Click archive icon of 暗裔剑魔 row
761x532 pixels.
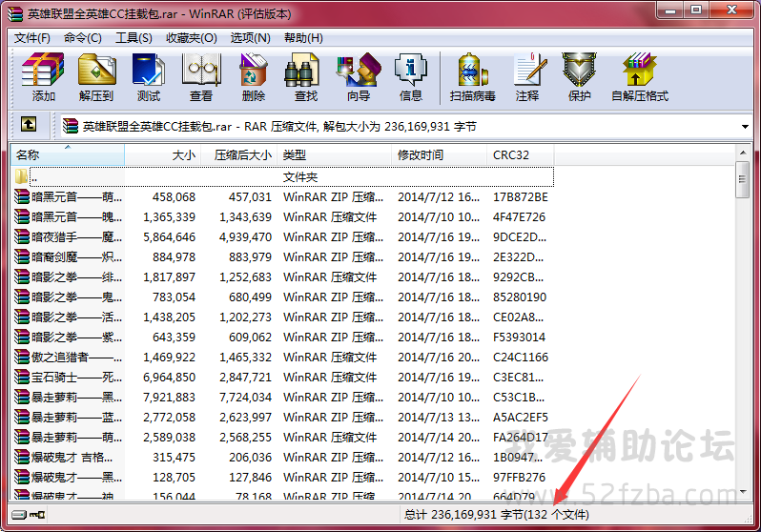click(x=22, y=256)
